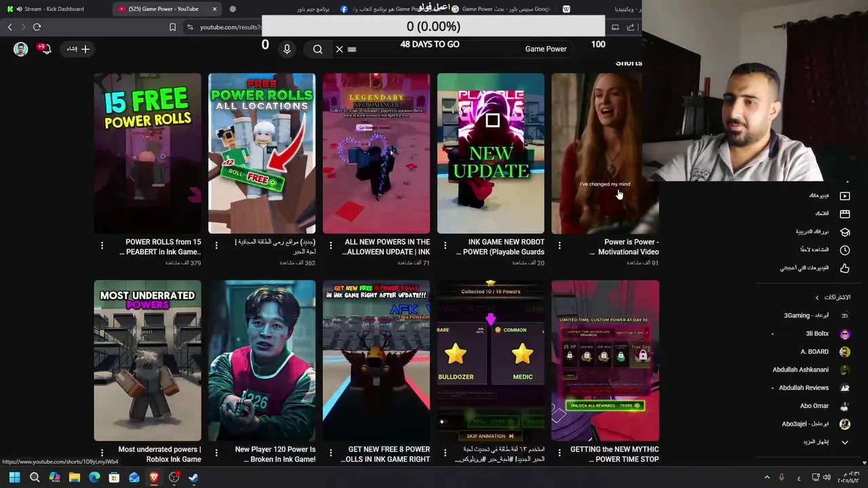The image size is (868, 488).
Task: Open Microsoft Store taskbar icon
Action: [114, 477]
